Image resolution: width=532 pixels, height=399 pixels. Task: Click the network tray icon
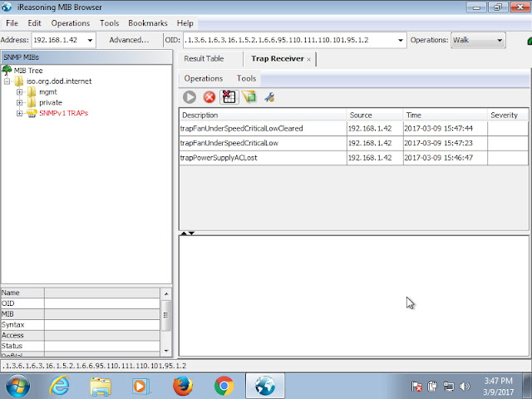pos(449,386)
